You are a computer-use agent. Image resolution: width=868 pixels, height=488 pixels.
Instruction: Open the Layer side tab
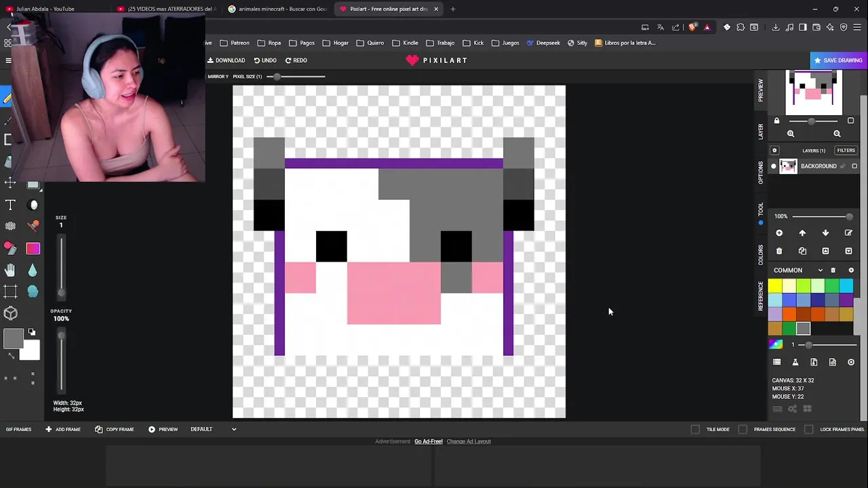pos(761,131)
